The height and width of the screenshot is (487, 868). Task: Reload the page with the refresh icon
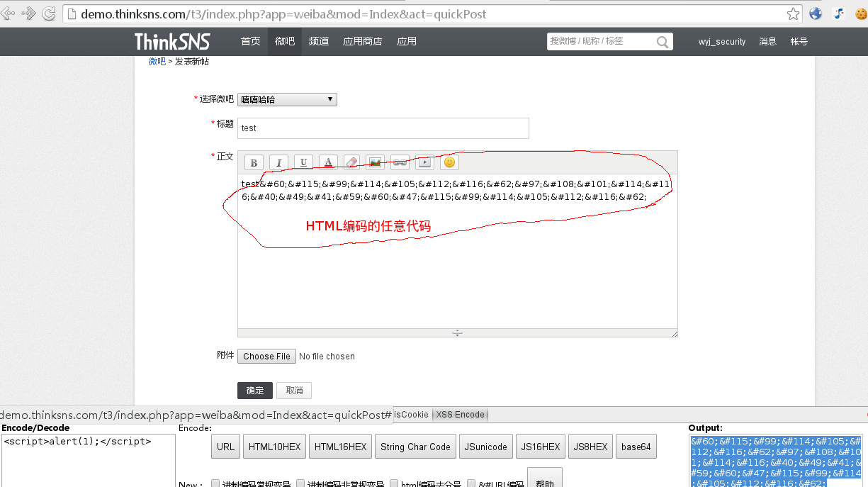pos(49,13)
